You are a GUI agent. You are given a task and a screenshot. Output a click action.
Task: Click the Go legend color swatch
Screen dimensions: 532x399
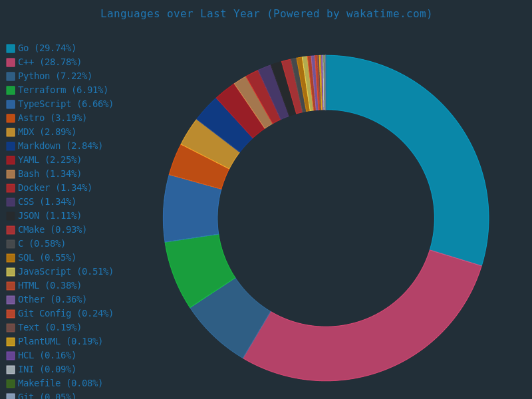(x=11, y=49)
